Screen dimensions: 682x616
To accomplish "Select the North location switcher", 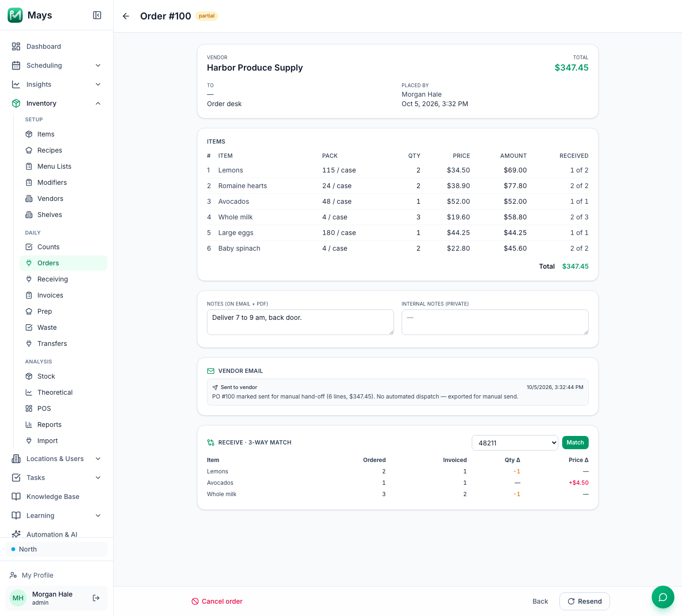I will click(x=56, y=549).
